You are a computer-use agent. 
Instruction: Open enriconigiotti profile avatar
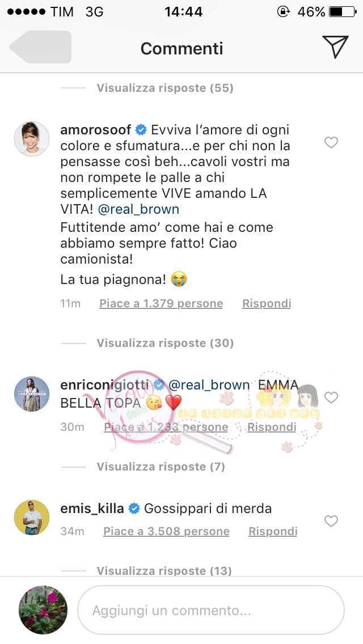coord(32,394)
